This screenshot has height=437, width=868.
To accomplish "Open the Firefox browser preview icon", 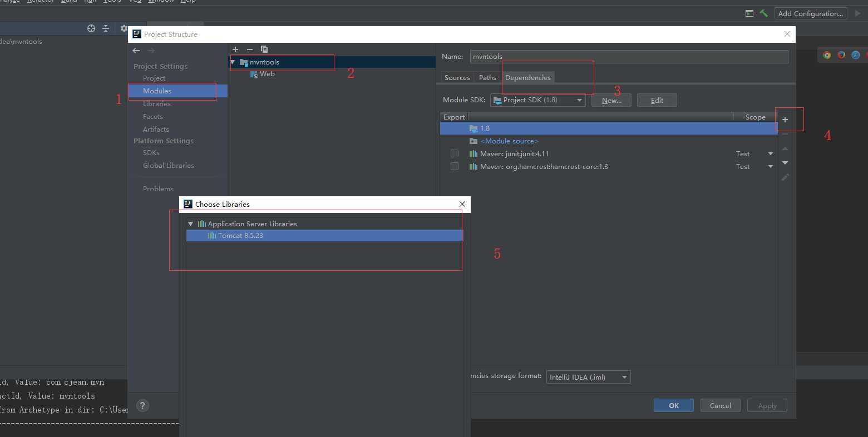I will pos(841,55).
